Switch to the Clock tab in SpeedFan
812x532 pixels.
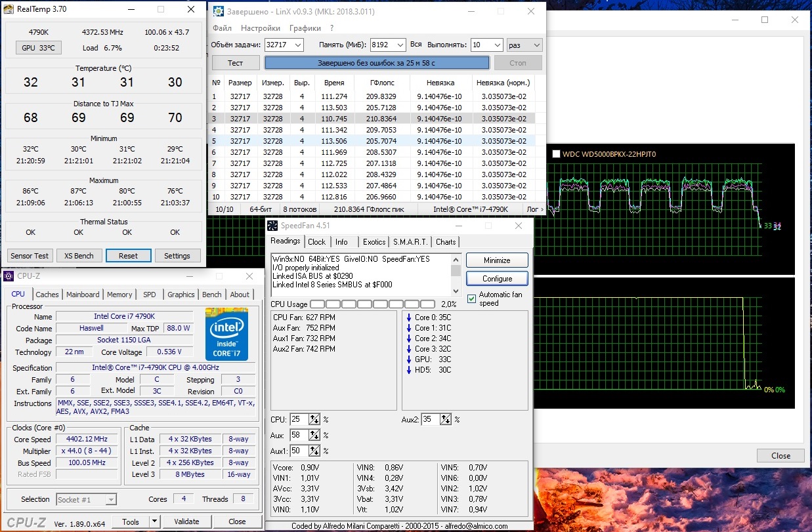[x=316, y=242]
